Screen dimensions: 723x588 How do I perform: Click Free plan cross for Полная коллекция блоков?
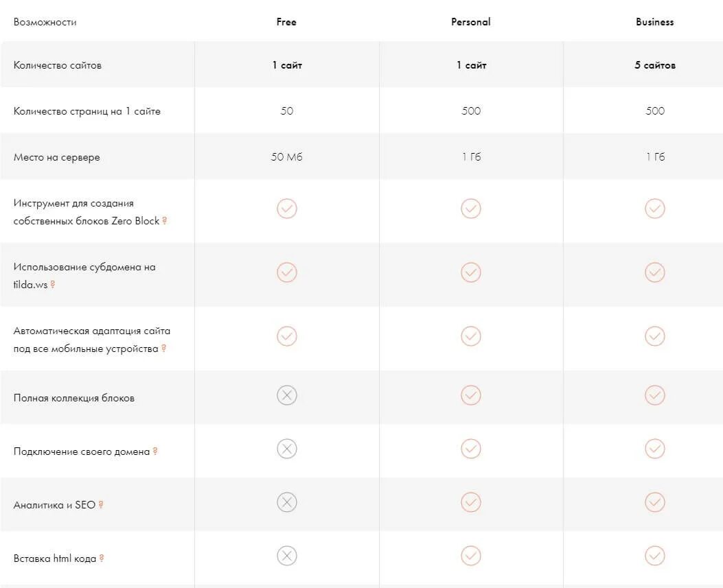287,395
